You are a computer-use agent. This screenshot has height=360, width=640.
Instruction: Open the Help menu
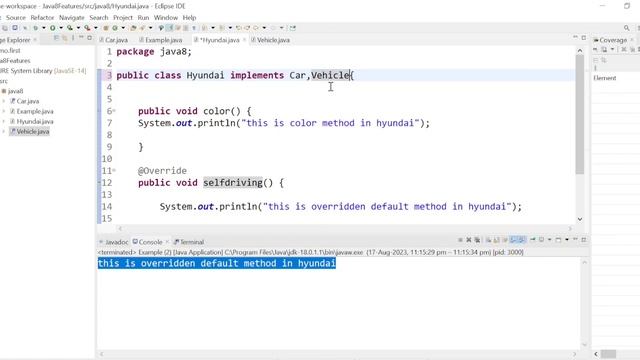[189, 18]
